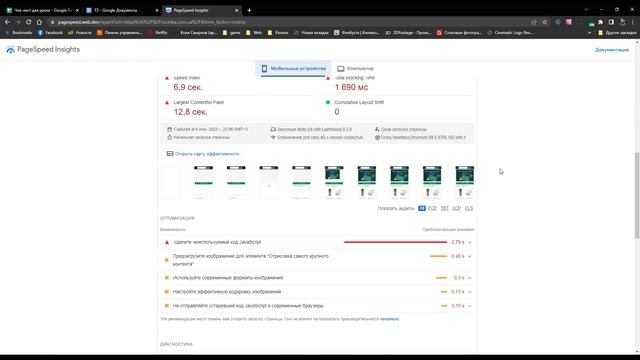Open the game bookmarks folder
Viewport: 640px width, 360px height.
coord(231,33)
